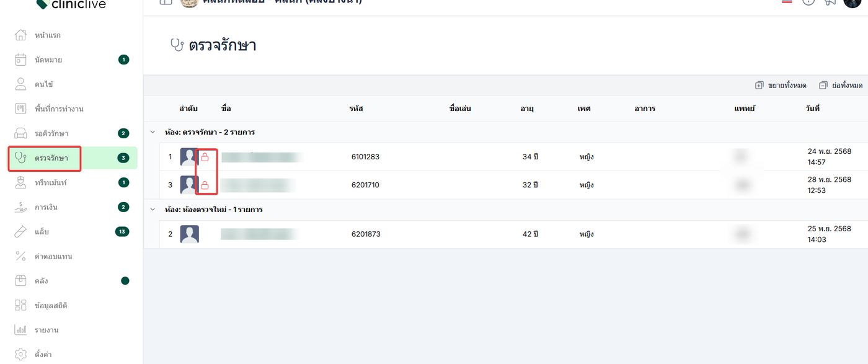
Task: Click the megaphone announcements icon in top bar
Action: click(830, 2)
